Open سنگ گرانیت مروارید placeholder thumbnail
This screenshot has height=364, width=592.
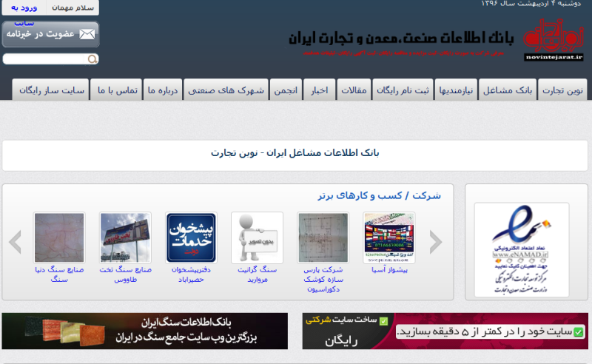tap(257, 237)
